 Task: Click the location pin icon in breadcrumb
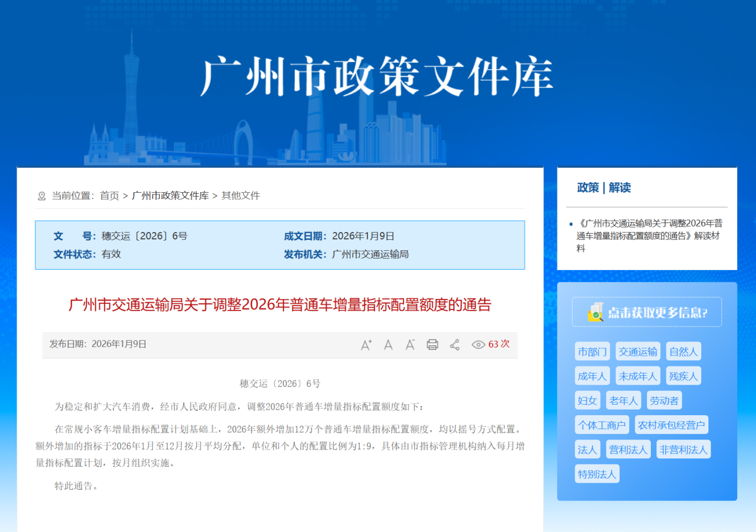42,196
